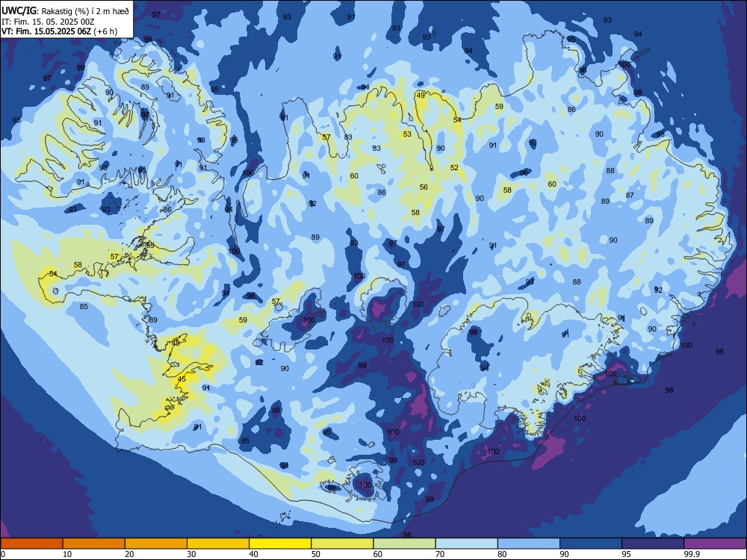
Task: Select the 30–40 golden legend swatch
Action: coord(218,544)
